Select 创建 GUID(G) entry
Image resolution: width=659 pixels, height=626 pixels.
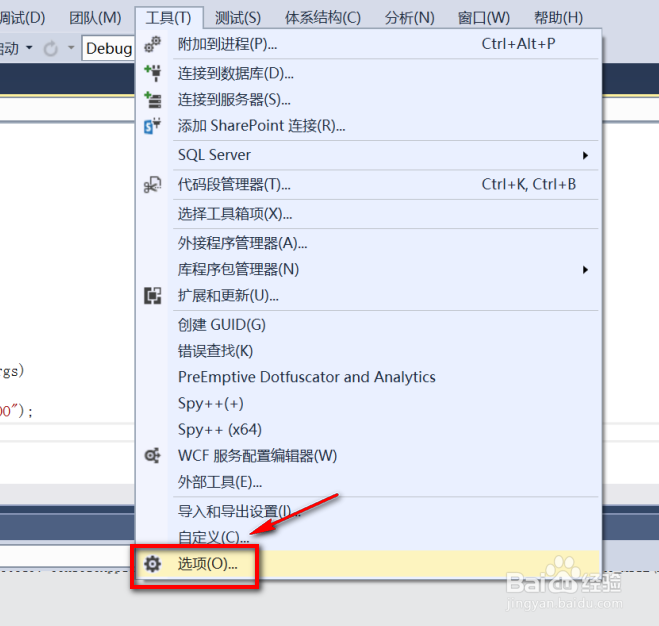369,325
